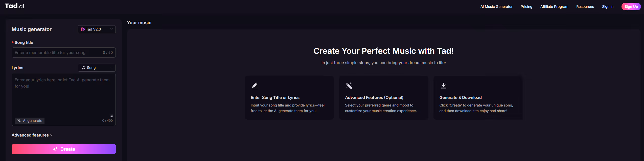The image size is (644, 161).
Task: Expand the Advanced features section
Action: pyautogui.click(x=32, y=135)
